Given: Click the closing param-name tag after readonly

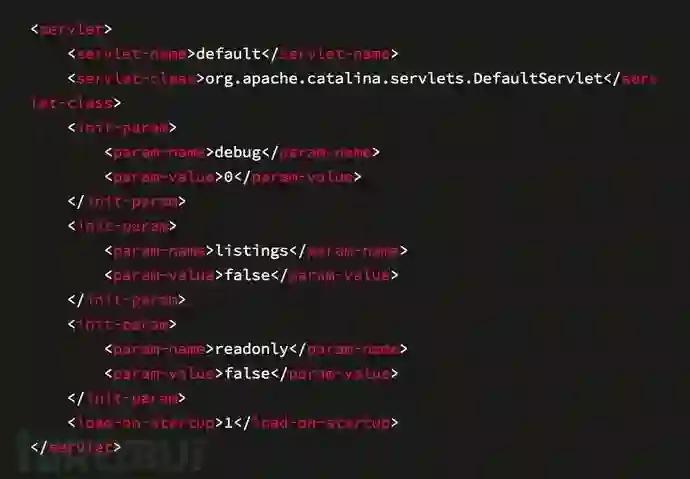Looking at the screenshot, I should tap(349, 349).
